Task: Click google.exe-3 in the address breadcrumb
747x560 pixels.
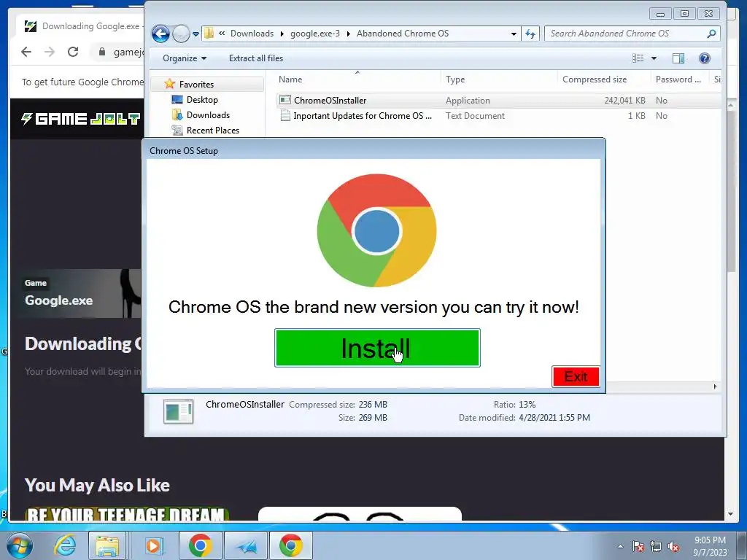Action: (315, 34)
